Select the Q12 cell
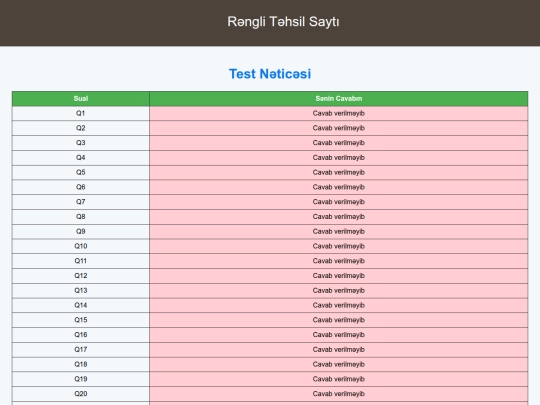 coord(81,276)
